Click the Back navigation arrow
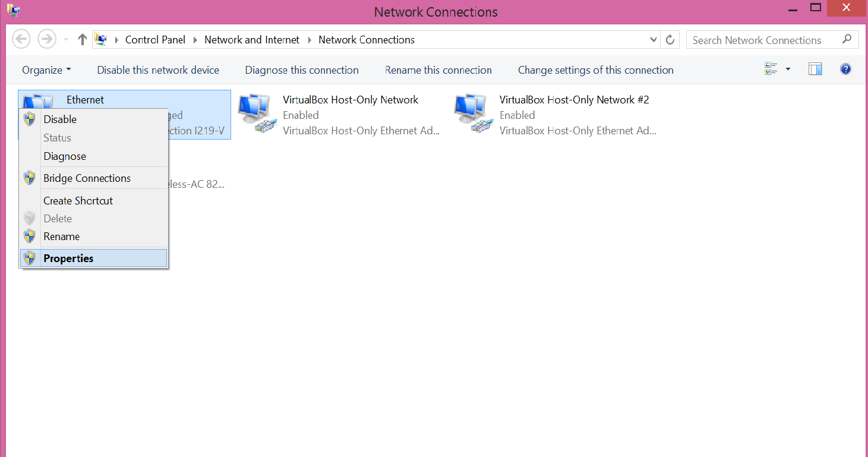The width and height of the screenshot is (868, 457). [21, 40]
